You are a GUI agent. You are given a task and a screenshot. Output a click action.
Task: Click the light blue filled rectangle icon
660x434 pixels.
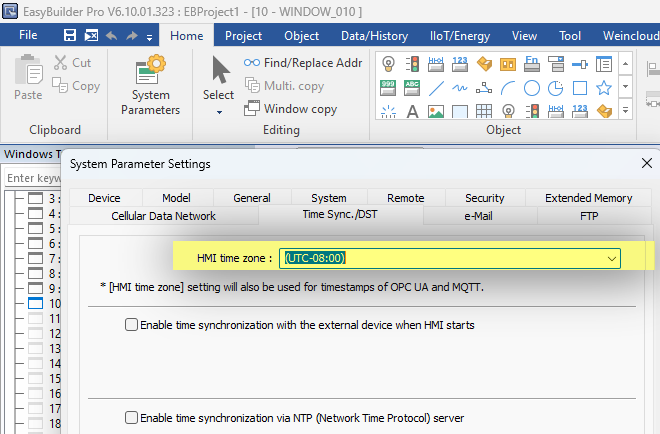point(460,112)
